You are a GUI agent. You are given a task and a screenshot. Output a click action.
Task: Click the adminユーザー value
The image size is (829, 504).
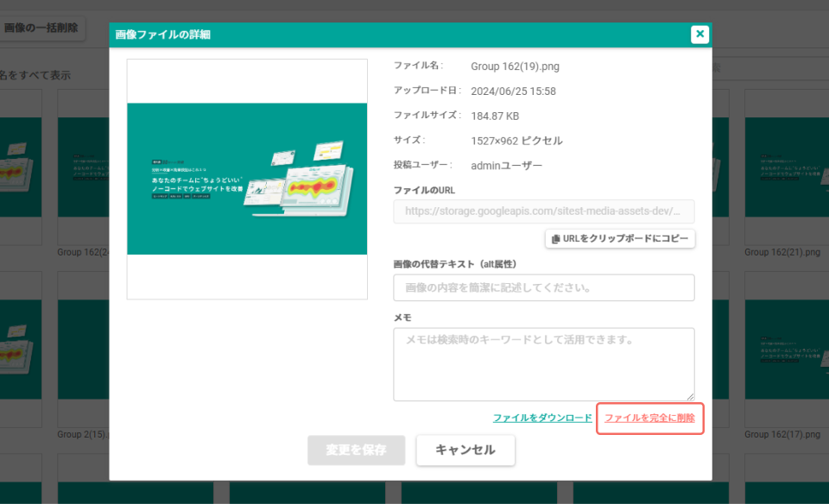tap(507, 166)
